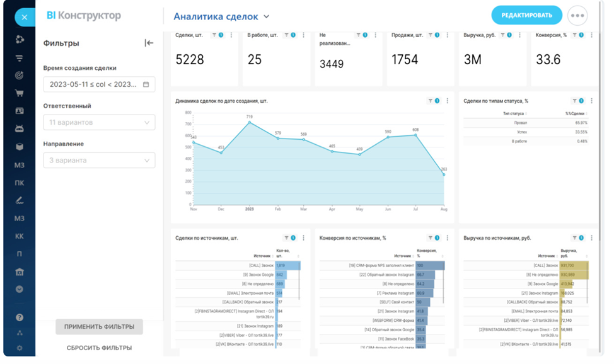Click the РЕДАКТИРОВАТЬ button
This screenshot has height=364, width=614.
526,16
